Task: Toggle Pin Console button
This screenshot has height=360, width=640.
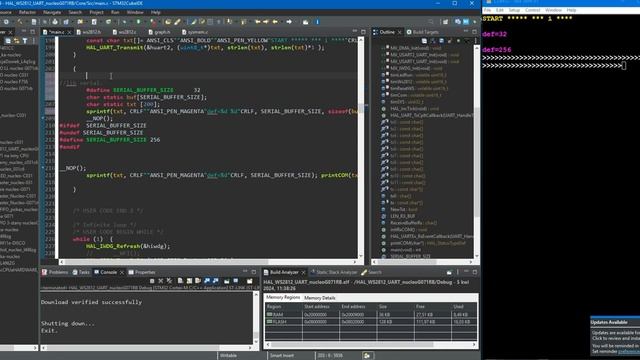Action: (227, 281)
